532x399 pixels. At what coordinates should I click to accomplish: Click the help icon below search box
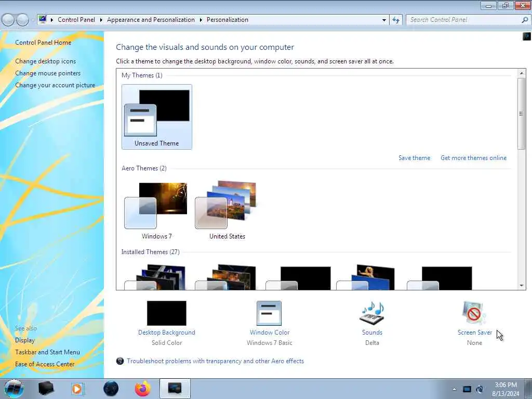click(527, 36)
